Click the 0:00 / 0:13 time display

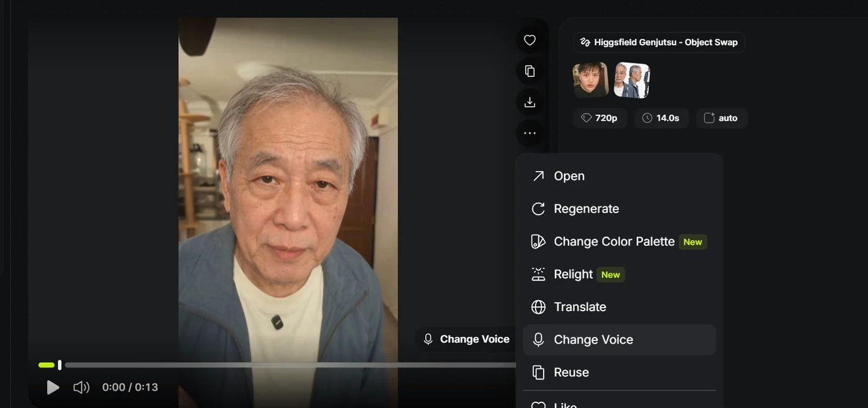tap(130, 388)
